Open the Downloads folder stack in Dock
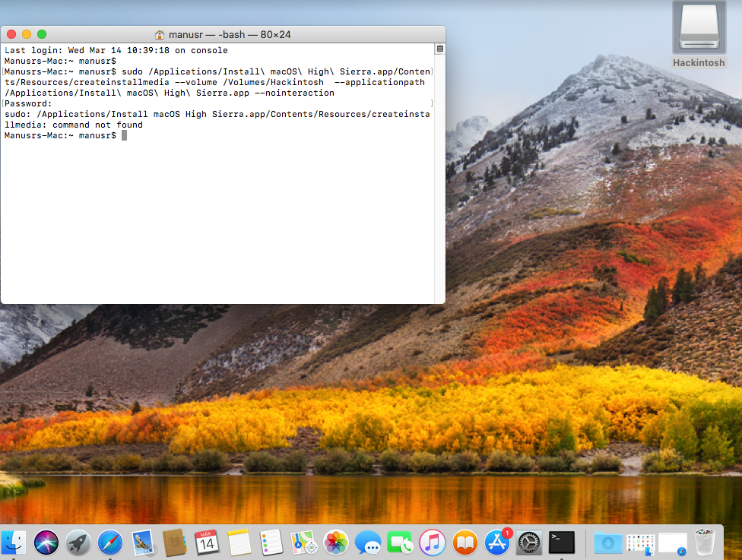 pos(608,542)
